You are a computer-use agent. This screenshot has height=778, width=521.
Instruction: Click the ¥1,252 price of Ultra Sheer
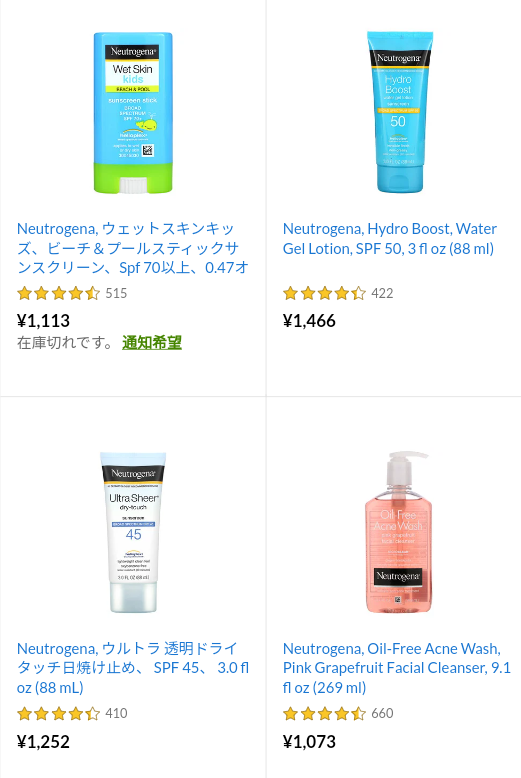pyautogui.click(x=43, y=742)
